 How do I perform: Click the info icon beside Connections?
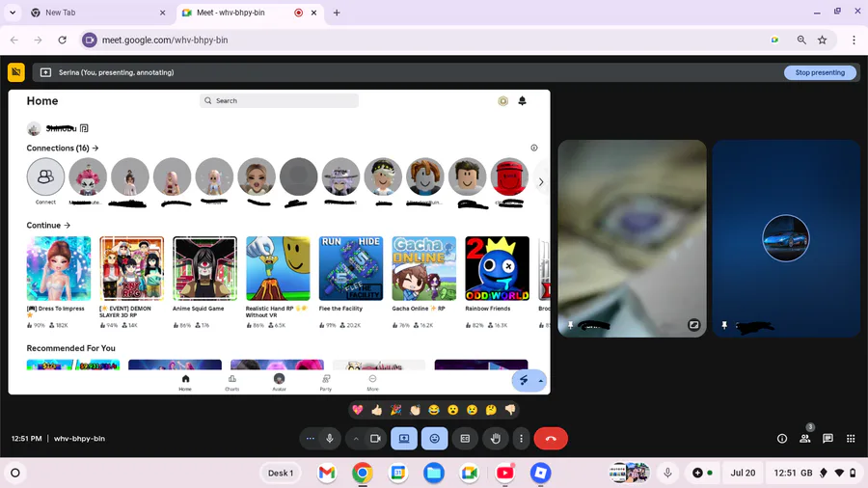(x=534, y=148)
